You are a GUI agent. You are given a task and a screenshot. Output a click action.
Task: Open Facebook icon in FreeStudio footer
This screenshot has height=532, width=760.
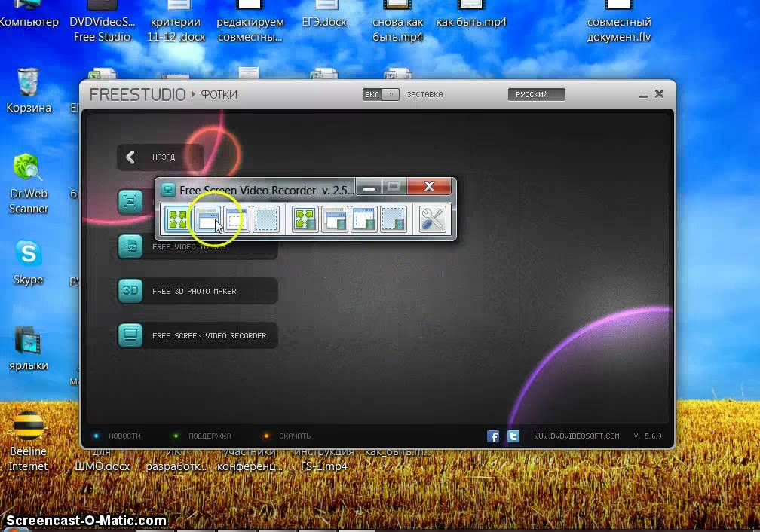click(x=493, y=436)
